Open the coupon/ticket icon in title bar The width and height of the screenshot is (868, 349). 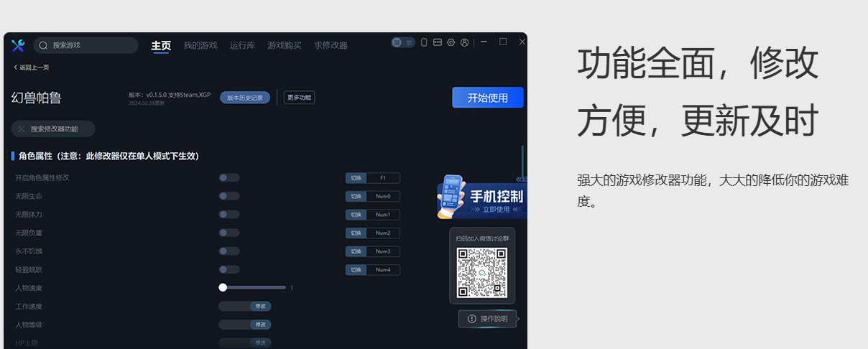[438, 42]
